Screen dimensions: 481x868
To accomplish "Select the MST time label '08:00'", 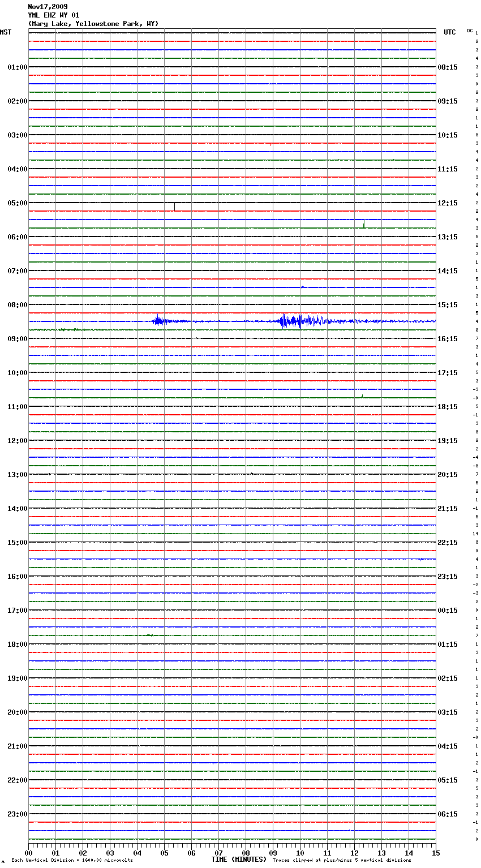I will tap(18, 305).
